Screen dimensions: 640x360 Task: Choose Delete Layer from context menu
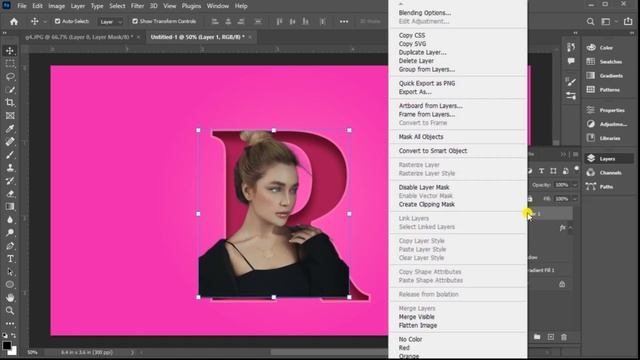tap(416, 61)
